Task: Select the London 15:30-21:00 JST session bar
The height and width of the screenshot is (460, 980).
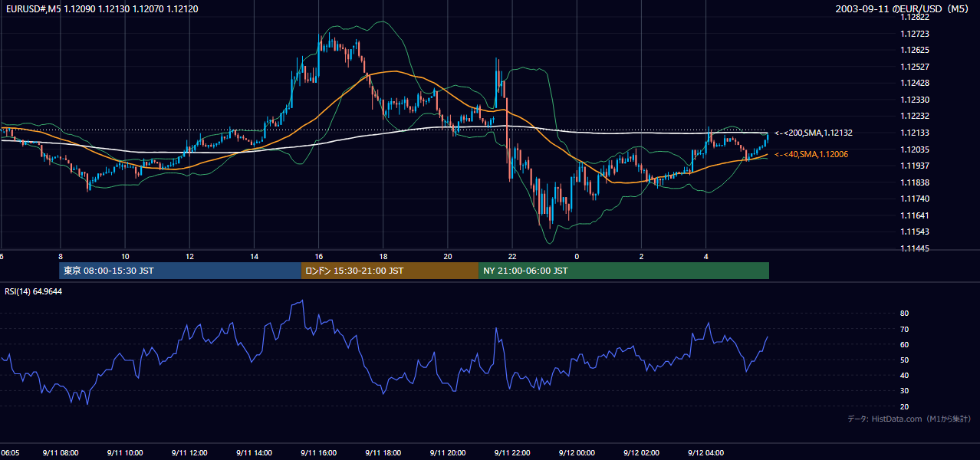Action: (390, 271)
